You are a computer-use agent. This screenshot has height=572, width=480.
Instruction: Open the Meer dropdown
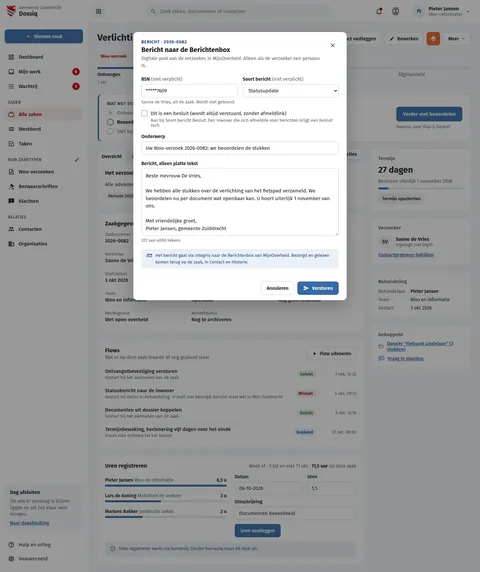456,39
